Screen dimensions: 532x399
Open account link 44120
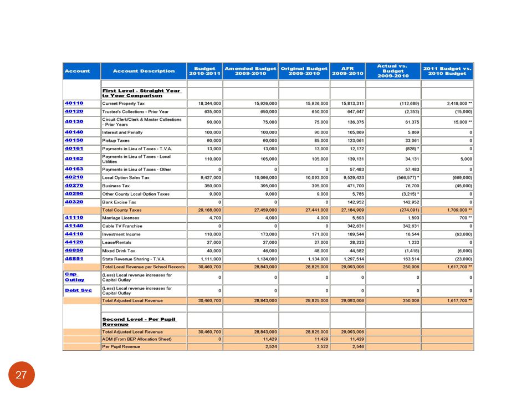[74, 242]
